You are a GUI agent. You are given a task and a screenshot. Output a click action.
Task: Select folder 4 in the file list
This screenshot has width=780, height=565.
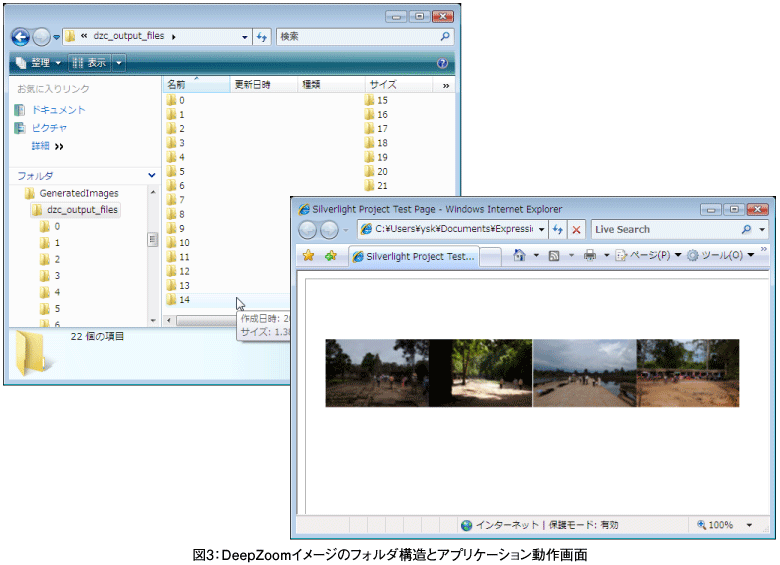point(176,157)
